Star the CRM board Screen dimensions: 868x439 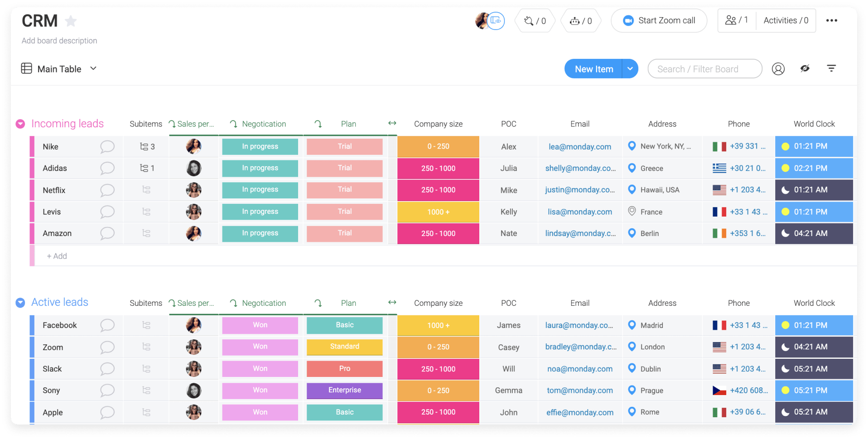pyautogui.click(x=71, y=20)
